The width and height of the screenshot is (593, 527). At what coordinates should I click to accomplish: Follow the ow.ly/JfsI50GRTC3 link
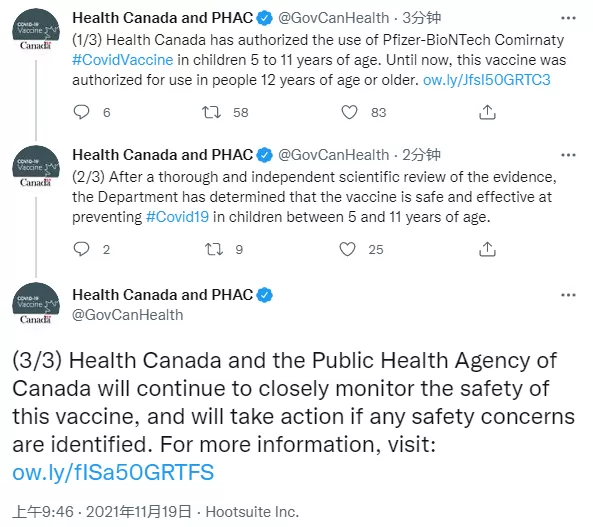[x=486, y=80]
